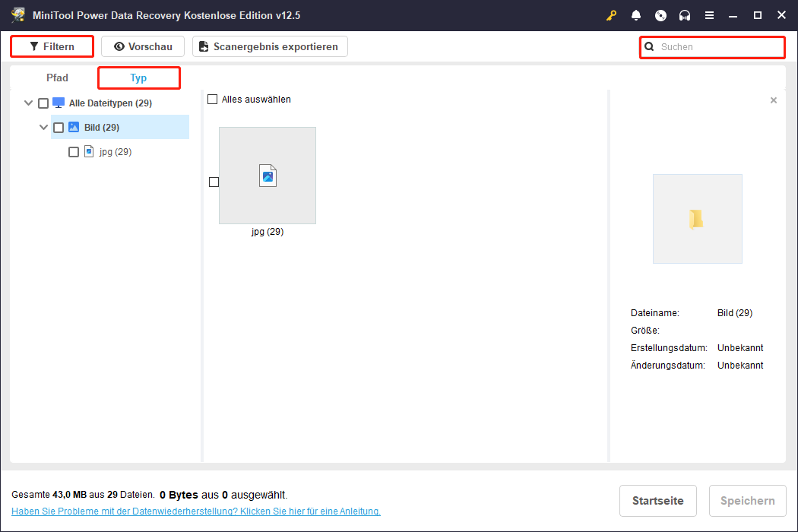Click the 'Änderungsdatum:' label

coord(667,365)
